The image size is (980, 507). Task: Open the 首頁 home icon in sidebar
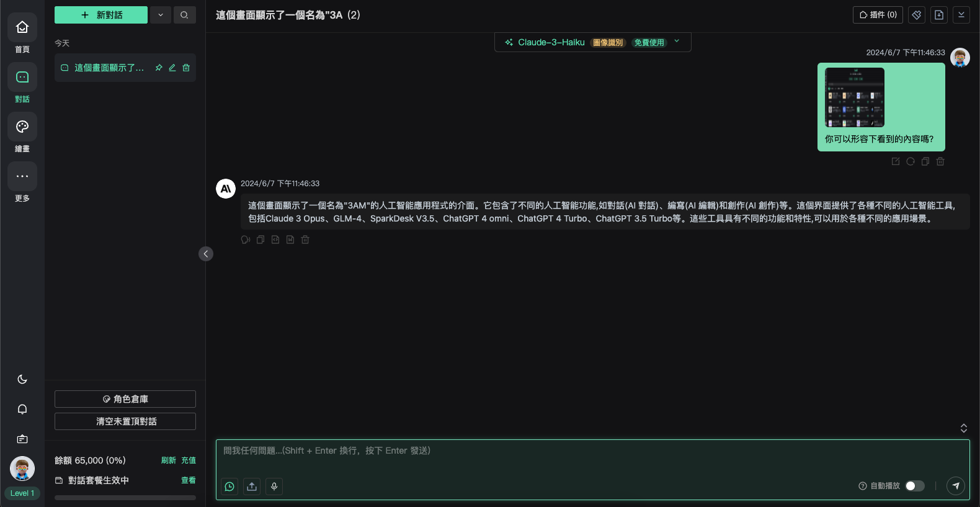22,27
